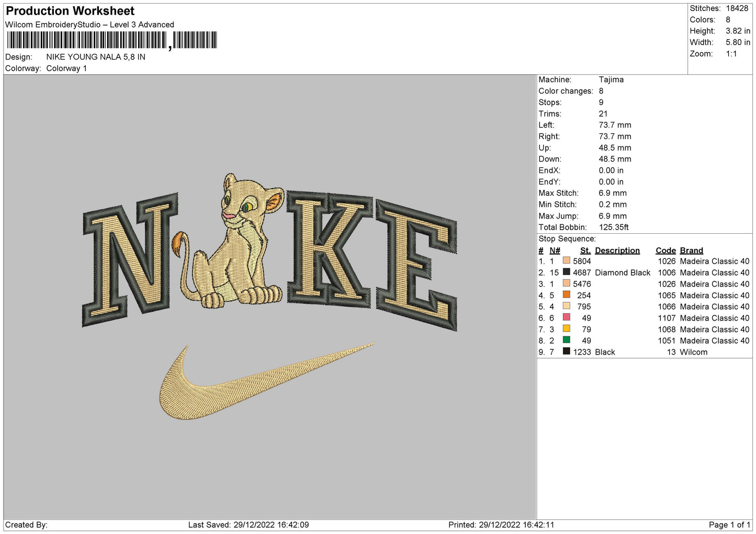Click the Trims value '21'
The height and width of the screenshot is (534, 756).
click(603, 113)
